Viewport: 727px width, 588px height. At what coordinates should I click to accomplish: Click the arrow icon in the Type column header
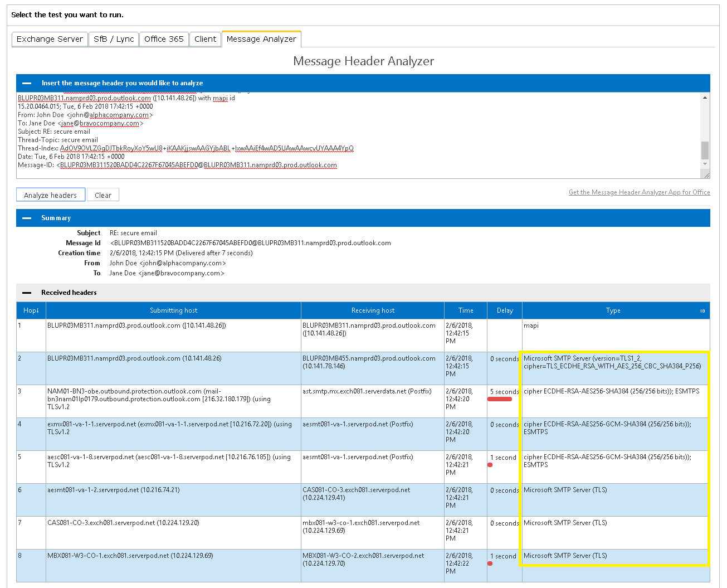[x=703, y=310]
